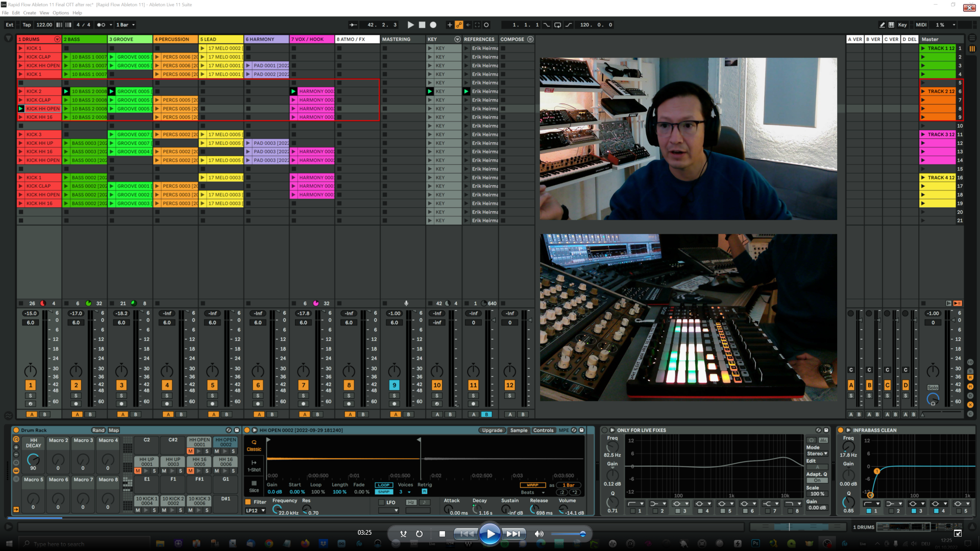This screenshot has height=551, width=980.
Task: Toggle the Simpler Filter on/off switch
Action: pos(248,502)
